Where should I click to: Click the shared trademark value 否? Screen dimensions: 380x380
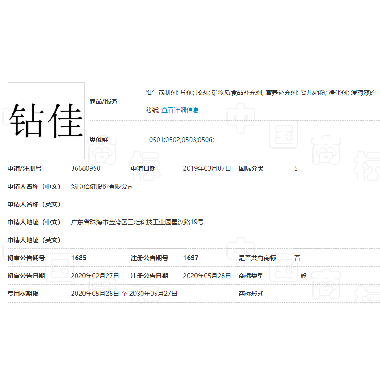pos(297,258)
